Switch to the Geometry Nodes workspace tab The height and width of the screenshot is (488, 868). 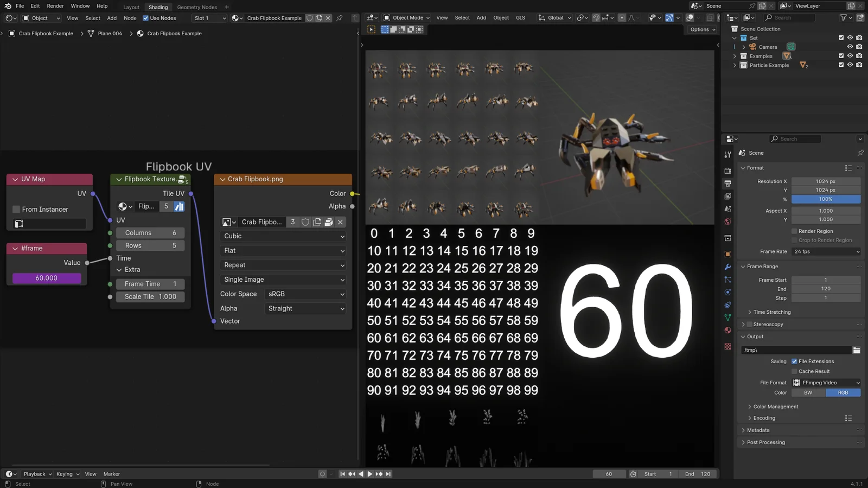197,7
